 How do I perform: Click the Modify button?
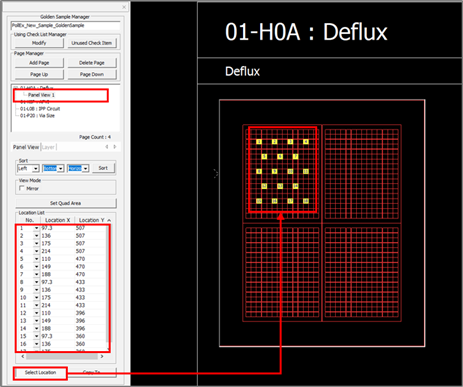39,43
